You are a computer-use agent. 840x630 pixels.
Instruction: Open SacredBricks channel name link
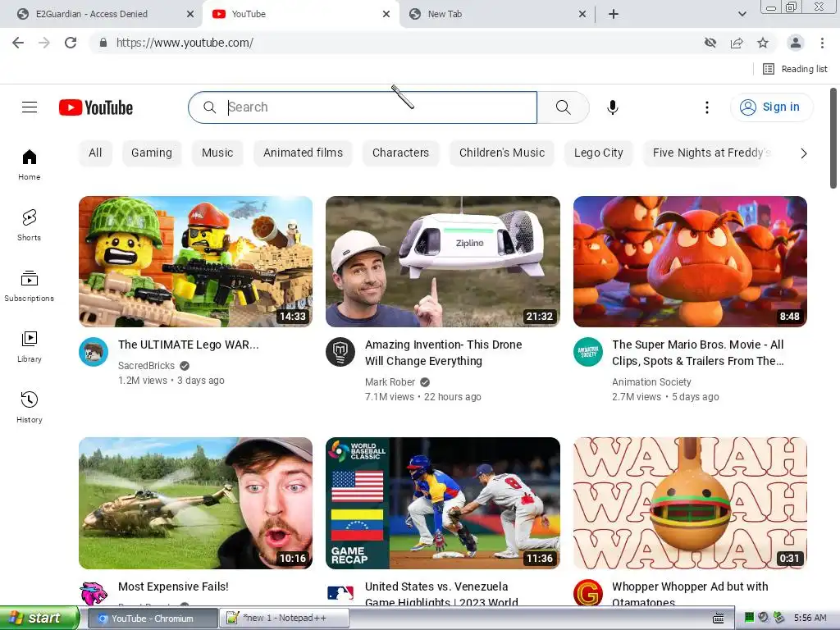146,365
